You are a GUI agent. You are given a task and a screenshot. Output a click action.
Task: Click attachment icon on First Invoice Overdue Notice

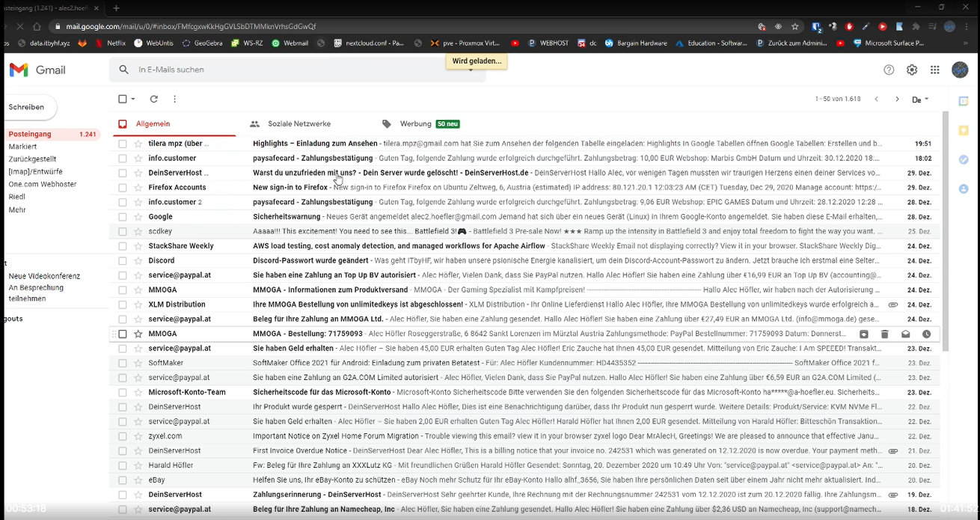tap(892, 451)
